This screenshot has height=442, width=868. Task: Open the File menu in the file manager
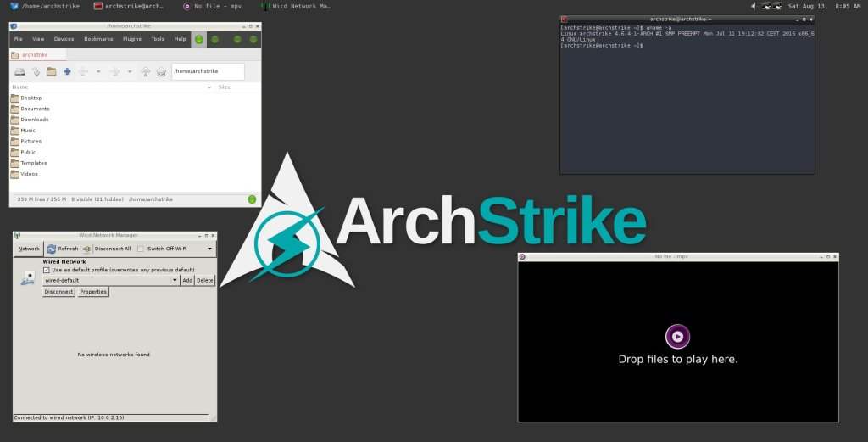click(19, 39)
